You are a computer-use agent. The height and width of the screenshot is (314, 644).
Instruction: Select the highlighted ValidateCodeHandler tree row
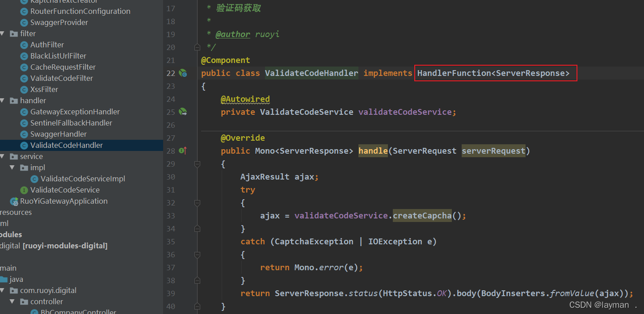(x=81, y=145)
